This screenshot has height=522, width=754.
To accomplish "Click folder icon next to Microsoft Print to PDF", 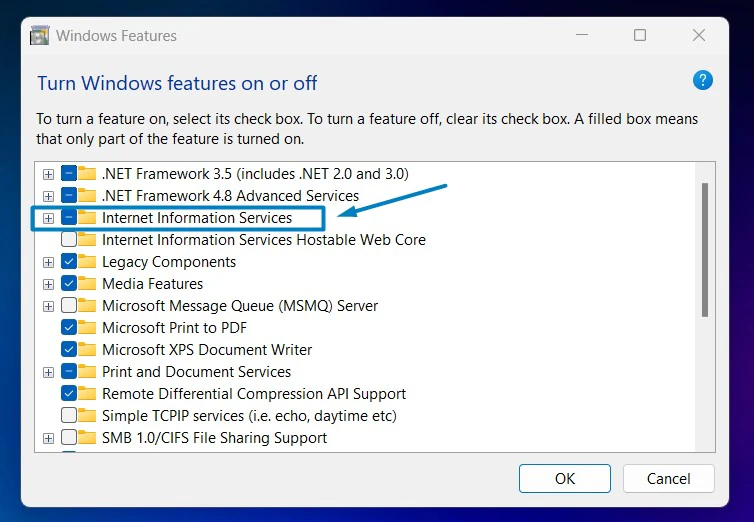I will tap(87, 328).
